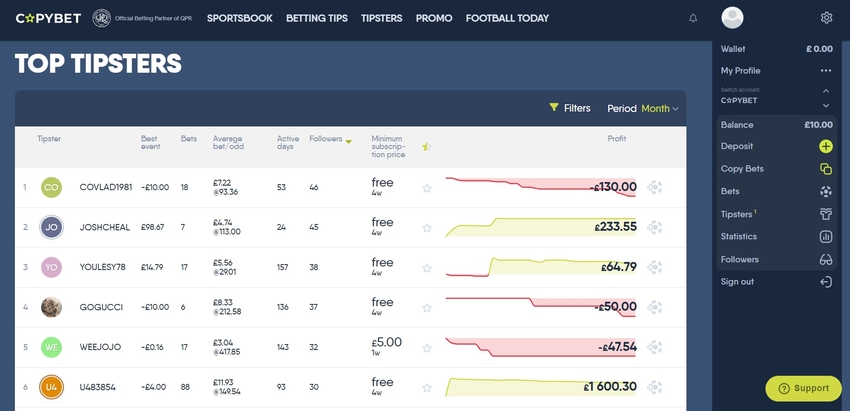Click tipster name YOULESY78

tap(102, 267)
